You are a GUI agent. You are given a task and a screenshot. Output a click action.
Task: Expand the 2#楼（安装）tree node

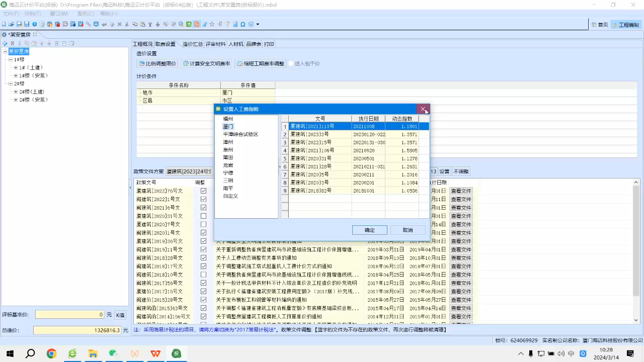tap(16, 100)
